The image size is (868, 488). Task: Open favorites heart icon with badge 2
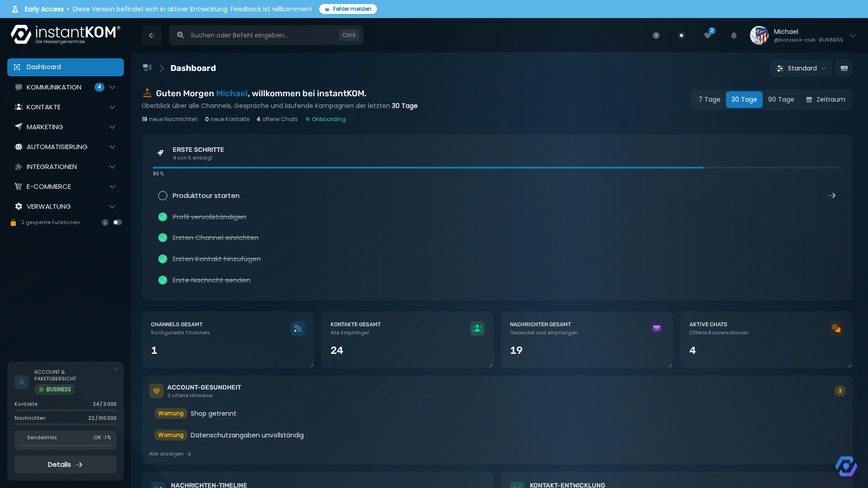708,35
